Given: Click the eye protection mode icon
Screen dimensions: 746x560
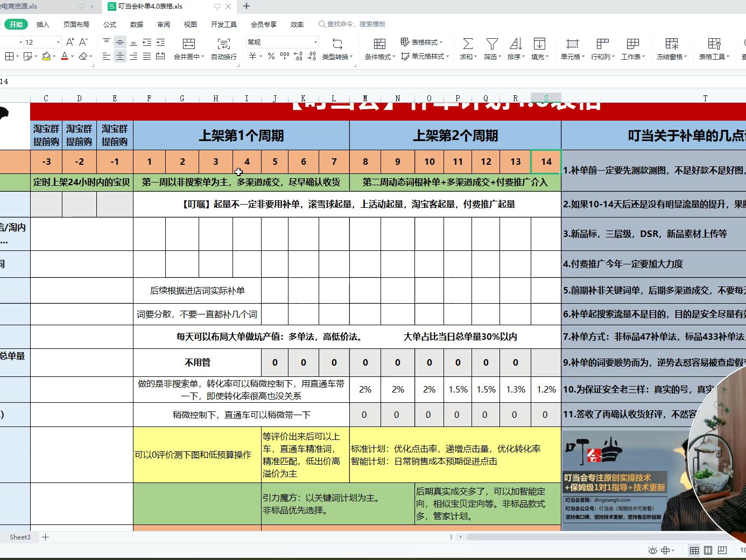Looking at the screenshot, I should point(653,550).
